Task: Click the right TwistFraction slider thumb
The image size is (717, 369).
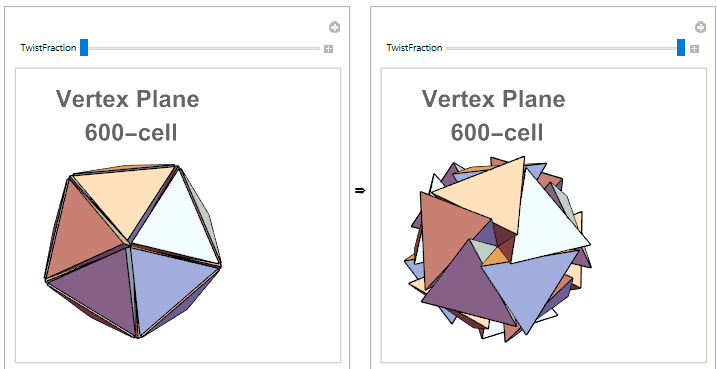Action: [x=681, y=48]
